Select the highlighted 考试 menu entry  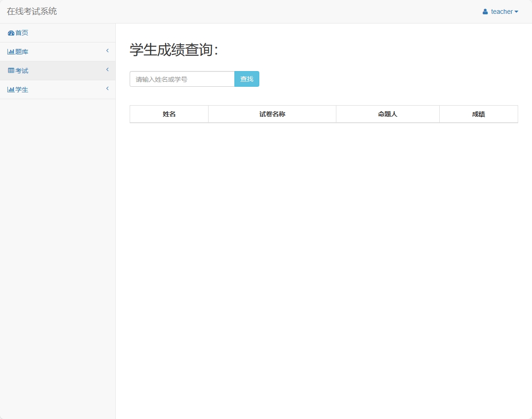(x=20, y=70)
